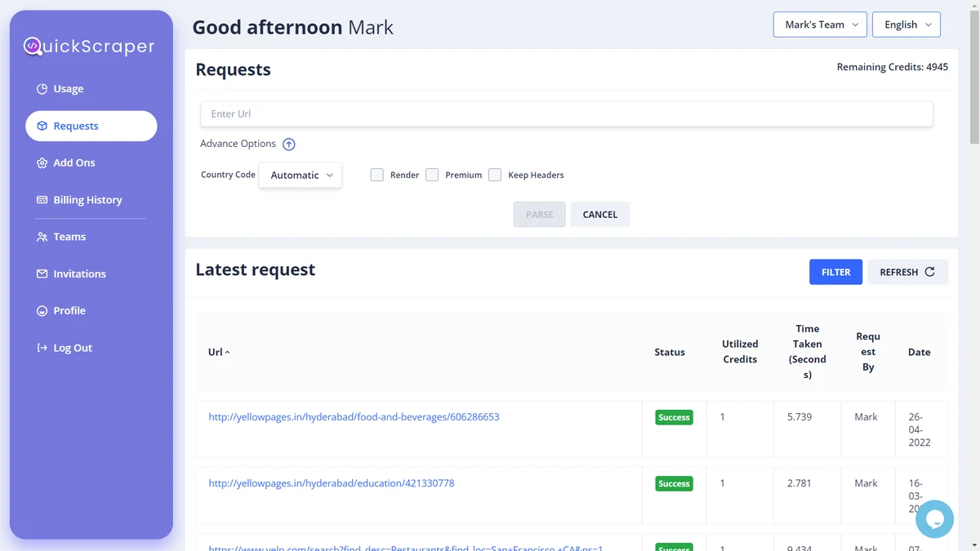Click the QuickScraper logo icon

point(32,47)
